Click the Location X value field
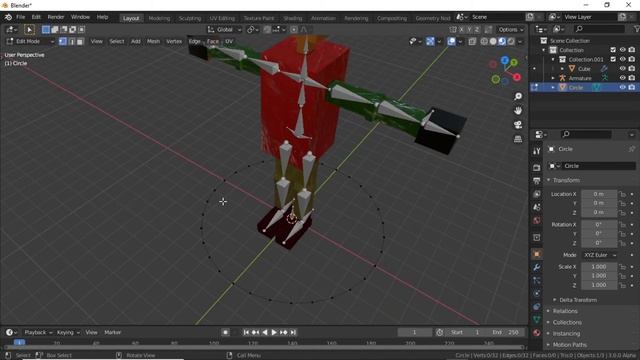 599,194
